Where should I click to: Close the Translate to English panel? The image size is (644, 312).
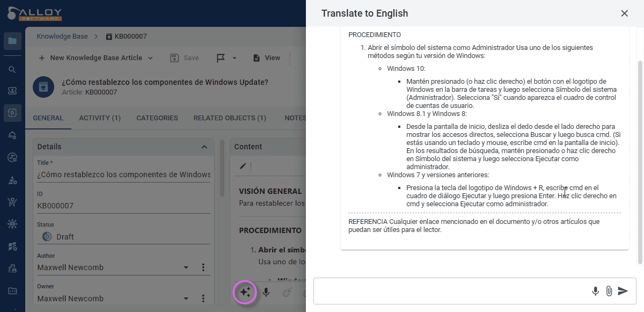click(624, 13)
